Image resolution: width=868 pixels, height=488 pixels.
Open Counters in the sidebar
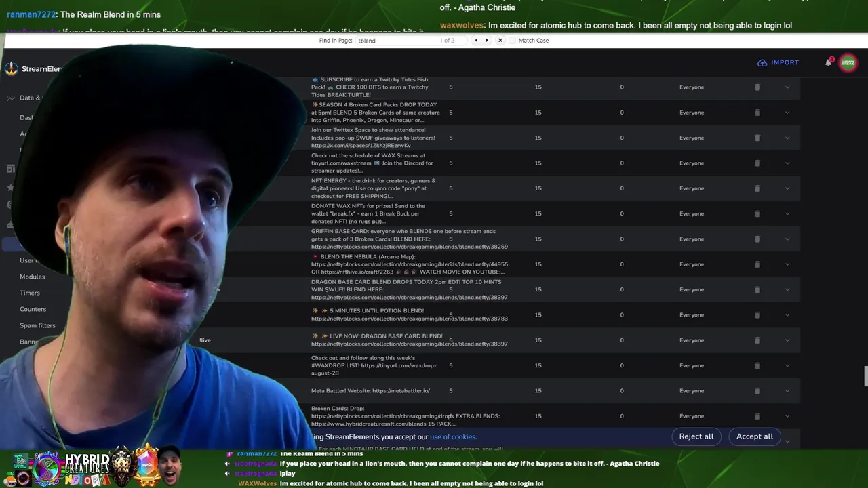point(33,309)
